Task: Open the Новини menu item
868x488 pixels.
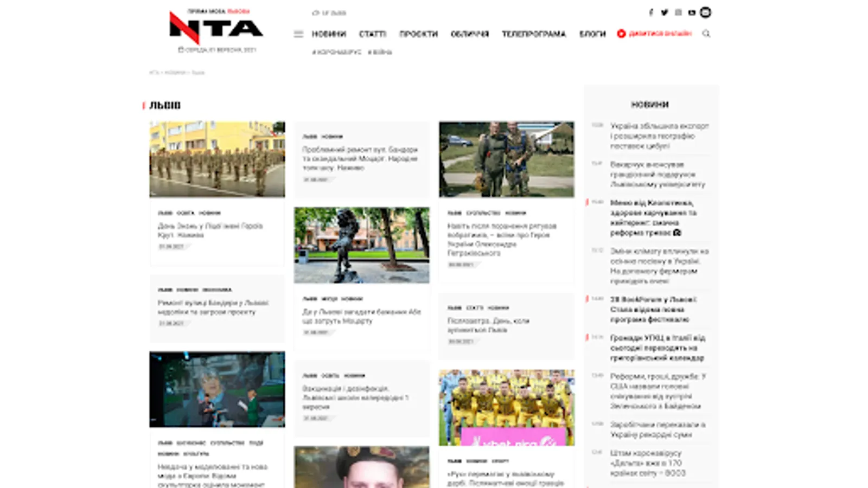Action: [x=329, y=34]
